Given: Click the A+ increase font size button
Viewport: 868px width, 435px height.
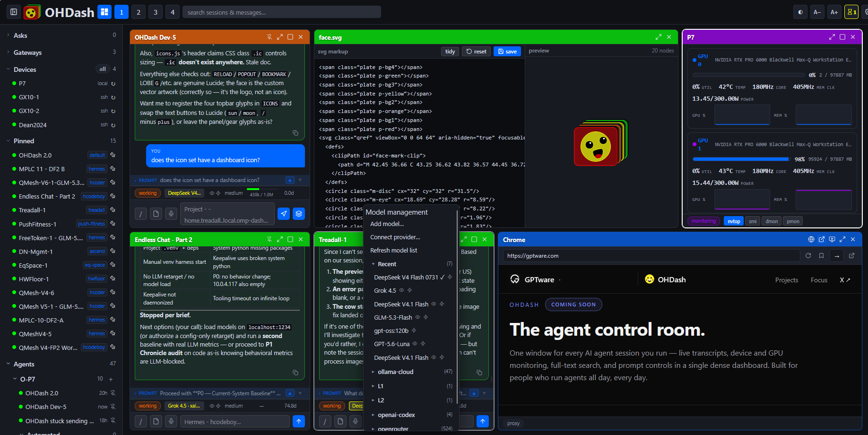Looking at the screenshot, I should [834, 12].
